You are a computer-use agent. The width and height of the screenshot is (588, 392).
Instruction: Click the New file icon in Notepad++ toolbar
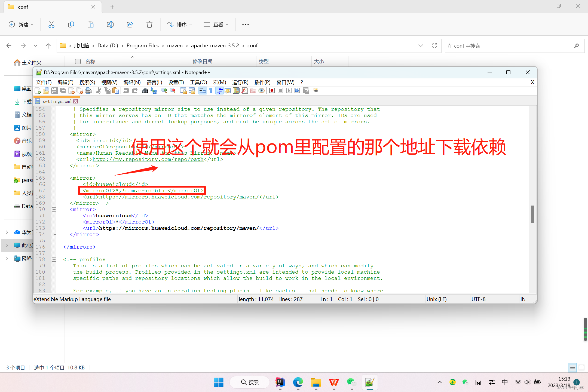point(38,91)
